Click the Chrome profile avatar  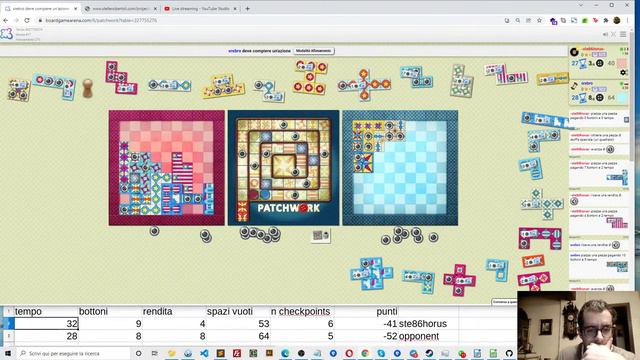617,20
